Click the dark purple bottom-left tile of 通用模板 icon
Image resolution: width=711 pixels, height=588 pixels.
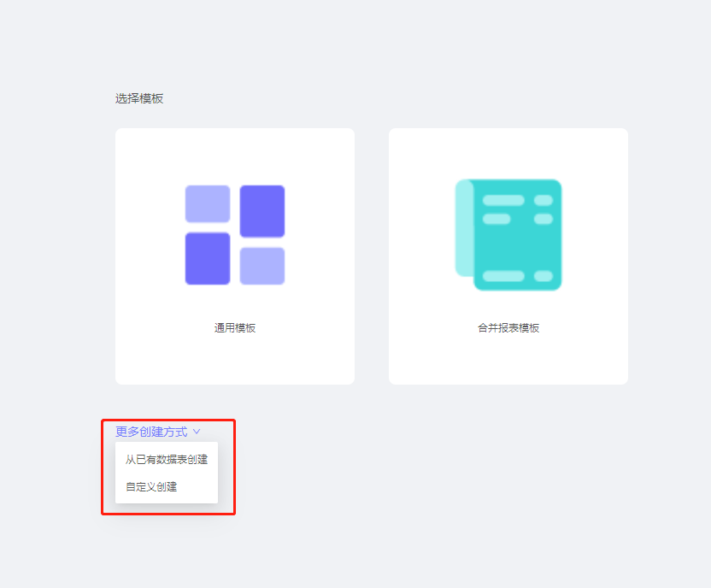pyautogui.click(x=208, y=258)
